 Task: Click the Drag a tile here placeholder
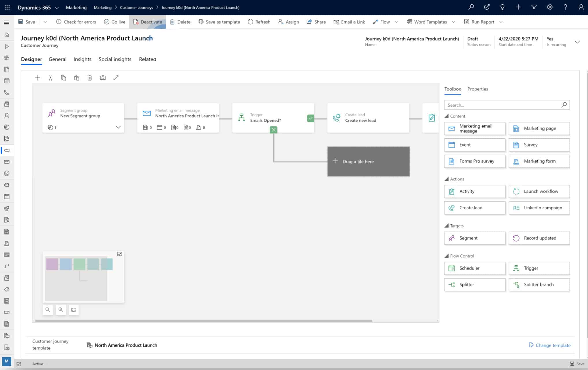pyautogui.click(x=369, y=162)
